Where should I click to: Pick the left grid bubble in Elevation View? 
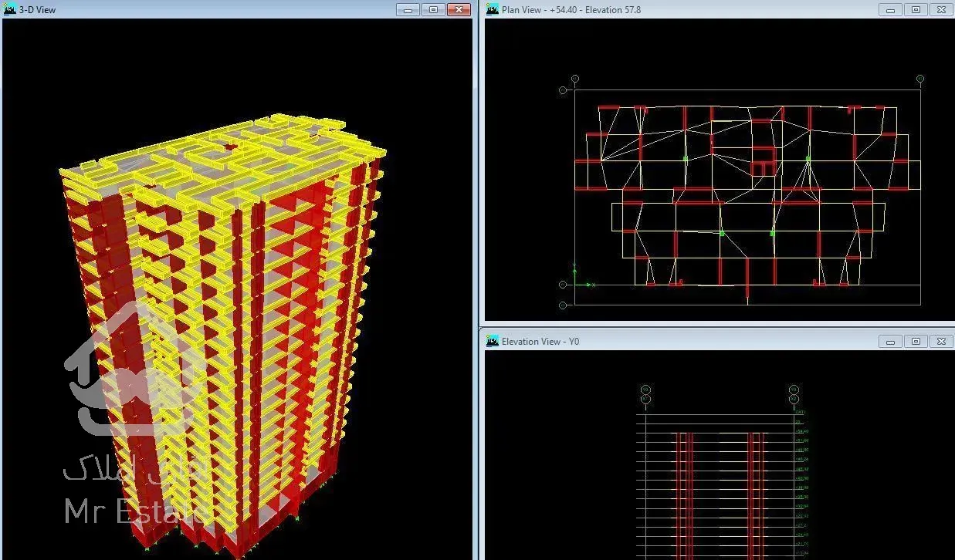[x=645, y=390]
